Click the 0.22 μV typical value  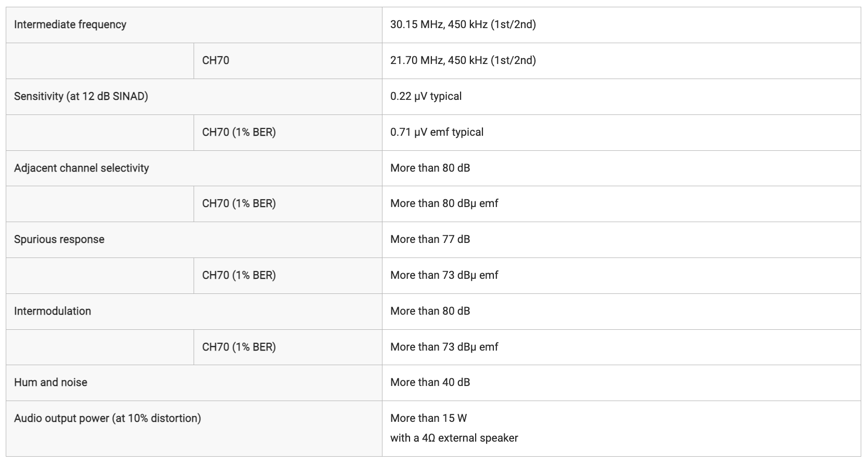(426, 96)
